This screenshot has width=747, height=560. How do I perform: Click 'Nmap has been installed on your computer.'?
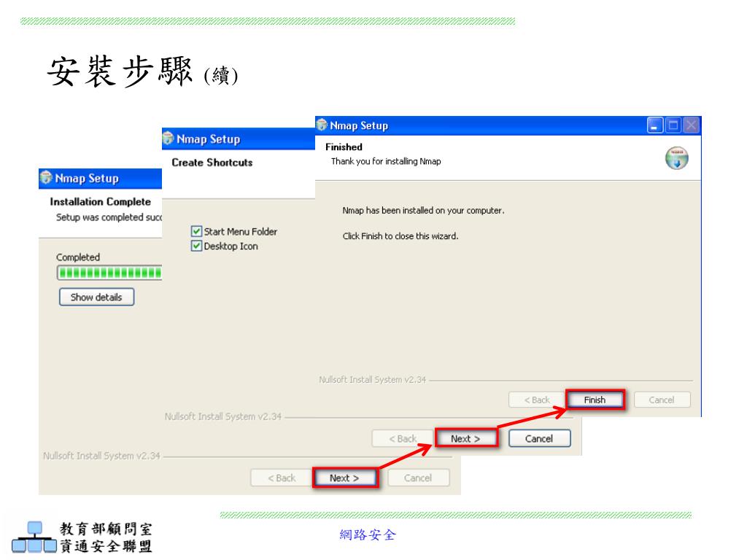pyautogui.click(x=423, y=211)
